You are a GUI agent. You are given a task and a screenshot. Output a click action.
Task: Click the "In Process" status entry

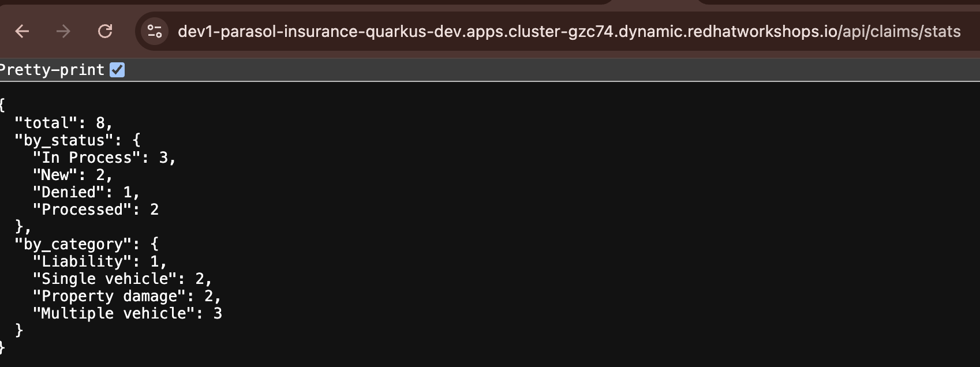pos(87,158)
